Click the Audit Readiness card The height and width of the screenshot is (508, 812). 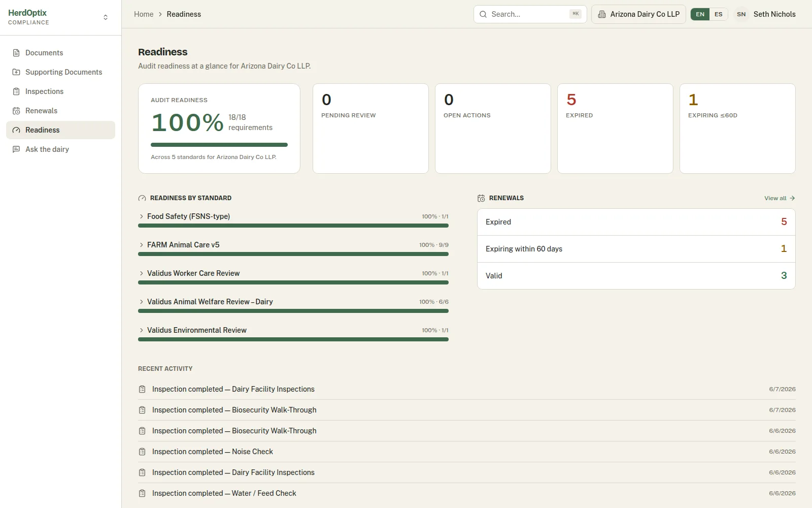(x=219, y=129)
